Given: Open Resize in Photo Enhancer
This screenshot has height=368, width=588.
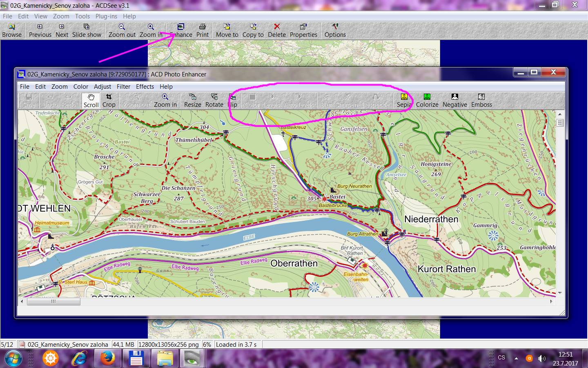Looking at the screenshot, I should tap(193, 101).
